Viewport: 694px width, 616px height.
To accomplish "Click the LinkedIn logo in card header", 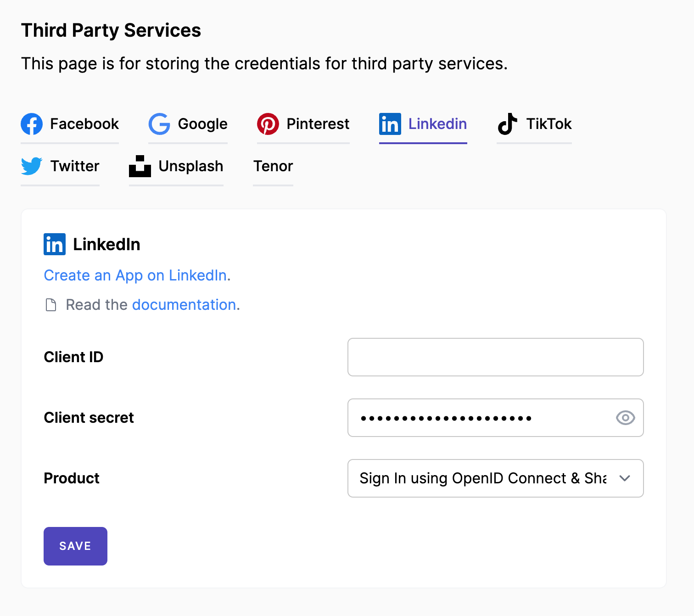I will click(x=55, y=244).
